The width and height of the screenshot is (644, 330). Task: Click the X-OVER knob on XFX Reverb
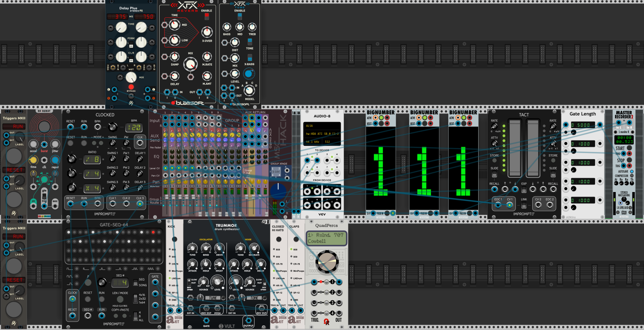point(207,32)
